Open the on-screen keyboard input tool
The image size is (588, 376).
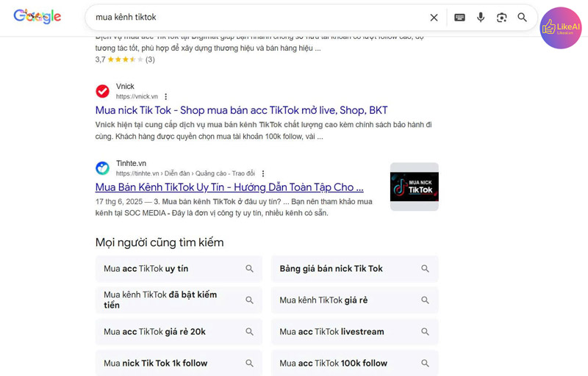(x=460, y=17)
